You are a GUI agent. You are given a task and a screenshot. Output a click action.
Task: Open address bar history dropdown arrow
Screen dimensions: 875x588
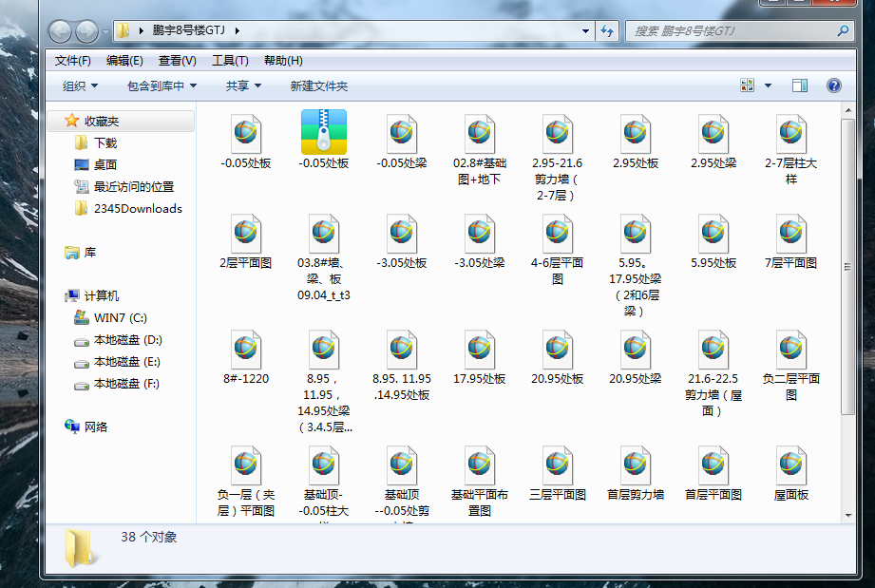[585, 30]
